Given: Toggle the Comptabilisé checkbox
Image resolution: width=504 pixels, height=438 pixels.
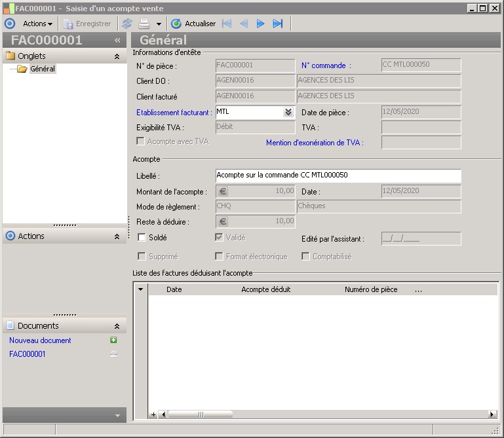Looking at the screenshot, I should point(305,257).
